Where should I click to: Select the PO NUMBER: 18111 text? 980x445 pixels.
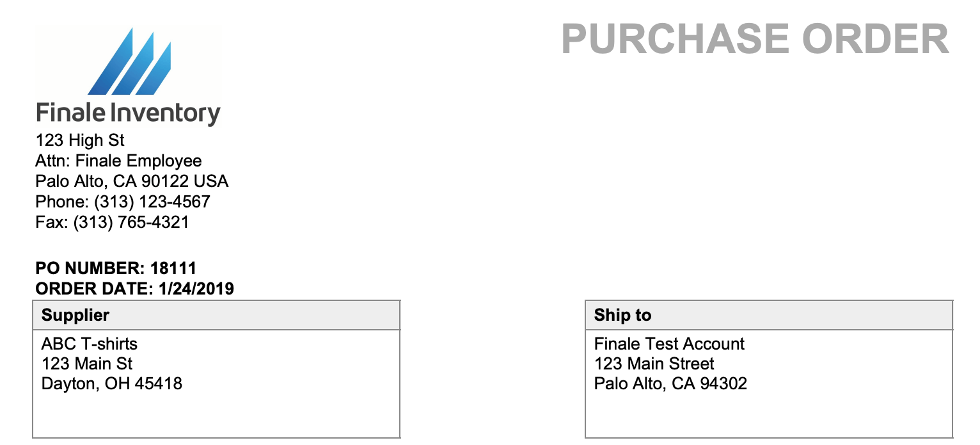click(116, 268)
